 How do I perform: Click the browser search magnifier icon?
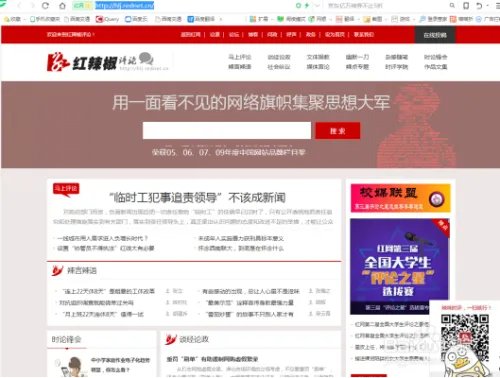(x=452, y=5)
